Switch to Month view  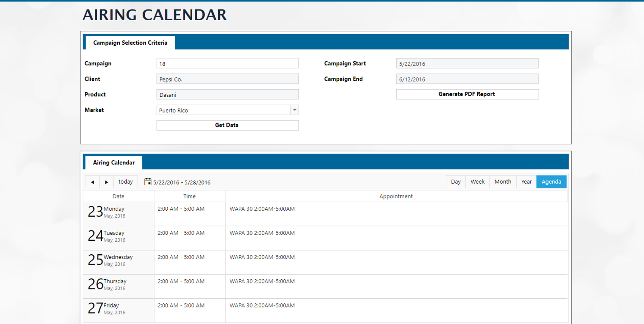click(x=503, y=182)
